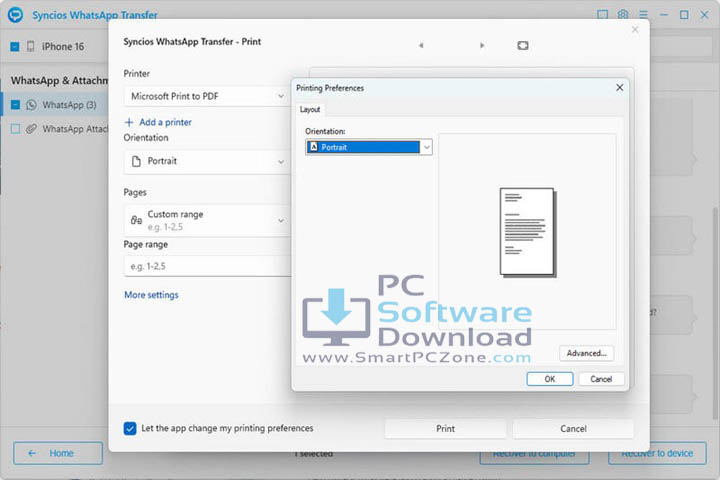Cancel the Printing Preferences dialog

(x=601, y=379)
